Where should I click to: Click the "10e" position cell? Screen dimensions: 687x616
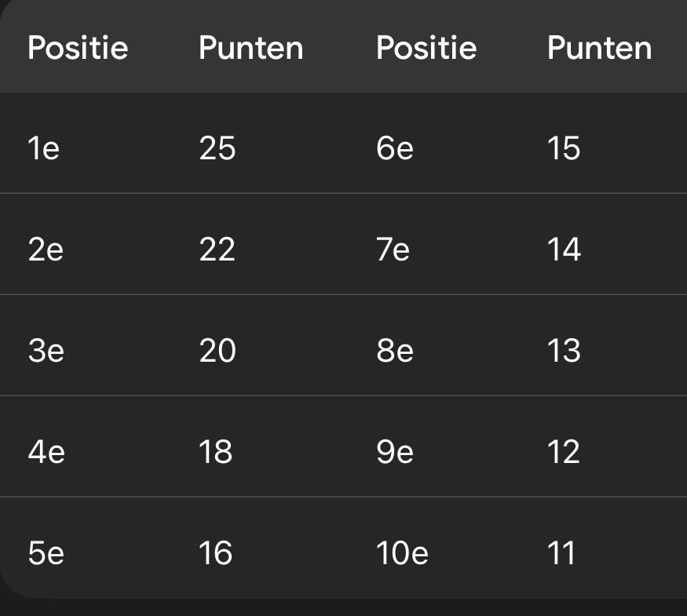(402, 553)
